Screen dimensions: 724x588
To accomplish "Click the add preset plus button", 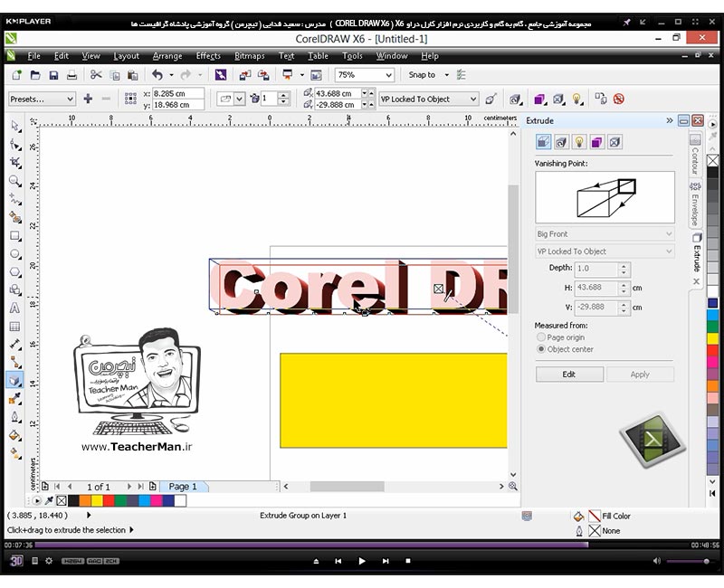I will point(88,99).
